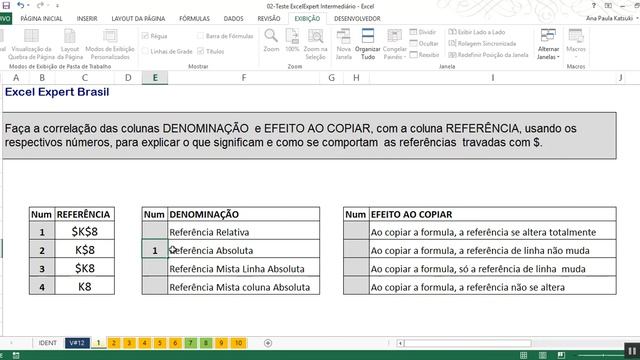
Task: Select Excel Expert Brasil title cell
Action: (x=57, y=92)
